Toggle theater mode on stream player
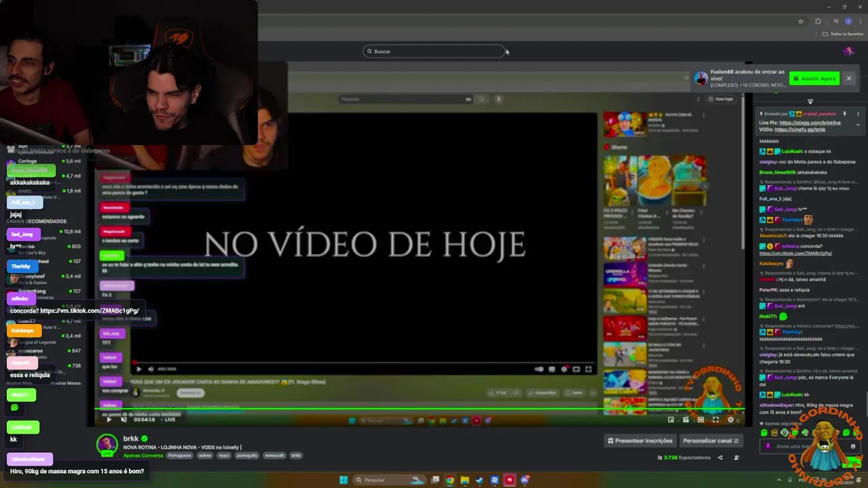868x488 pixels. (701, 420)
